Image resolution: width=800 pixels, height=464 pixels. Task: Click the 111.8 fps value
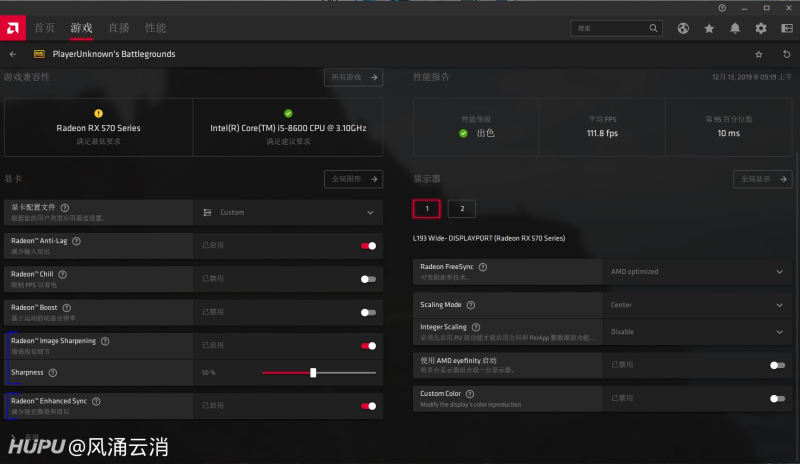pos(602,133)
